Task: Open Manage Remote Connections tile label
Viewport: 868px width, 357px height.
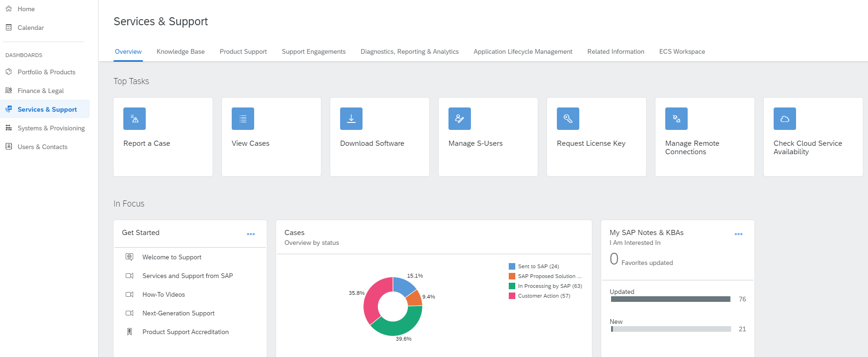Action: point(692,148)
